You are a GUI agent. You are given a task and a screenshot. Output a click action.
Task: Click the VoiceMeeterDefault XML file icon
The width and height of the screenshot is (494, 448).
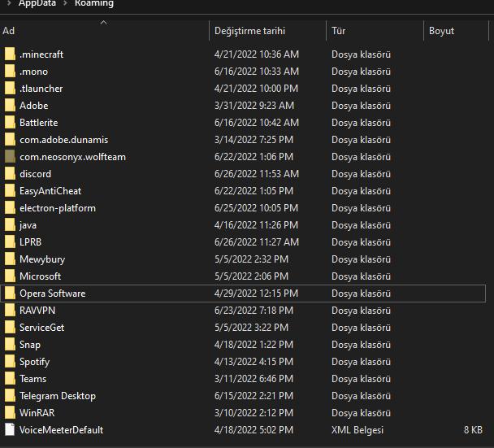point(10,430)
